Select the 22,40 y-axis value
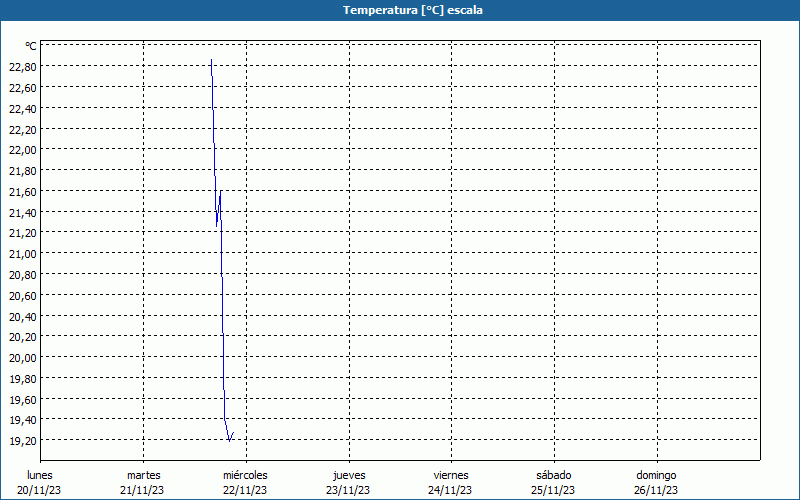Viewport: 800px width, 500px height. coord(23,109)
